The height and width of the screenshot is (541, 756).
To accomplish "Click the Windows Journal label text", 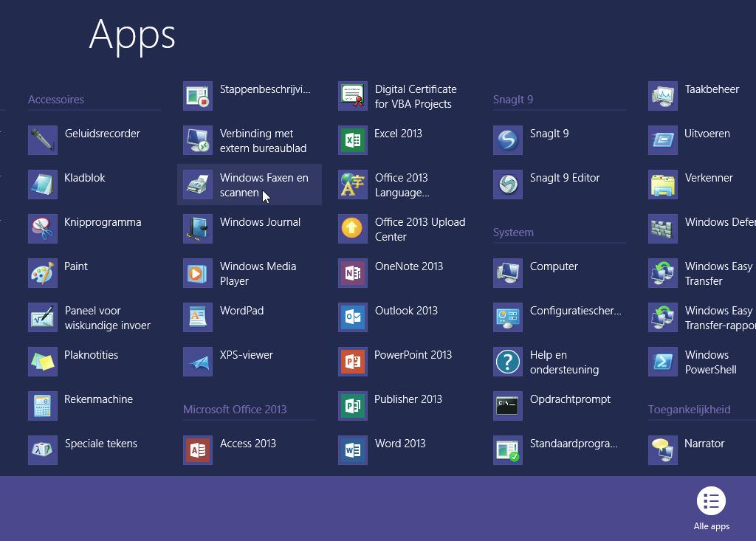I will pyautogui.click(x=260, y=222).
